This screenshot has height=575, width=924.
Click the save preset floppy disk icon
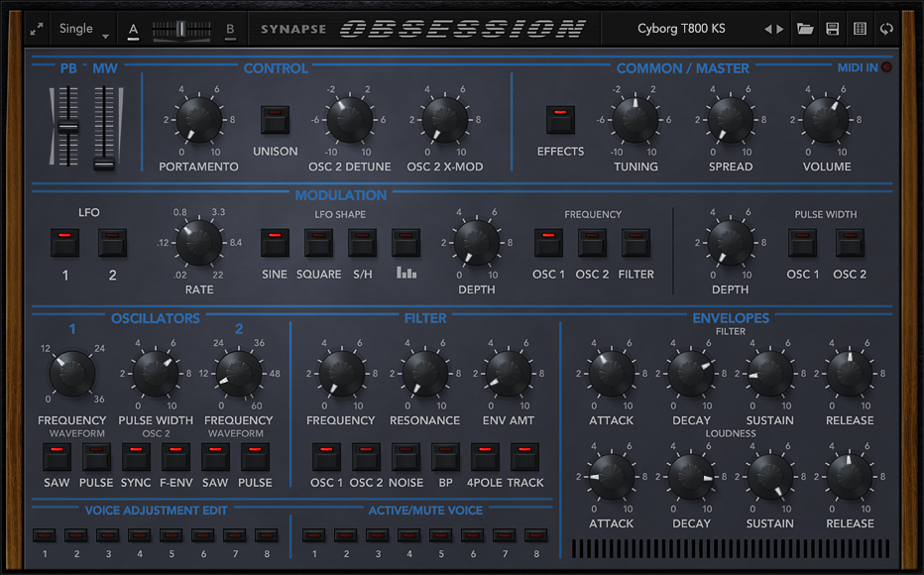pyautogui.click(x=833, y=29)
